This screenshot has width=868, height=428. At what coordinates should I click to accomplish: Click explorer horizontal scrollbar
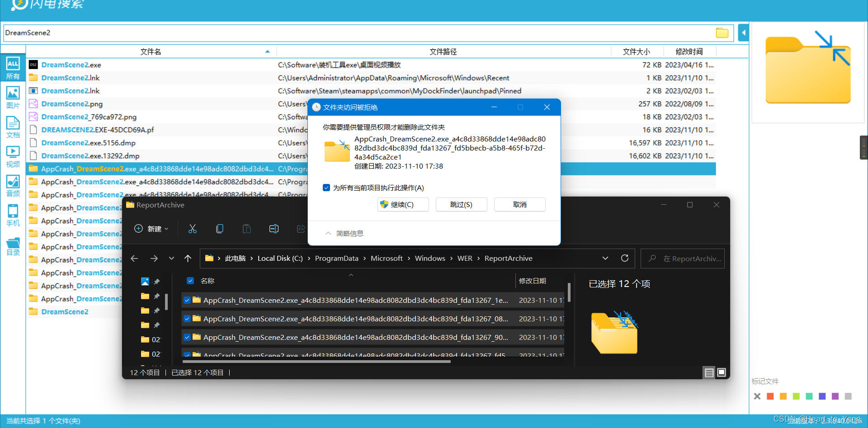(x=316, y=361)
